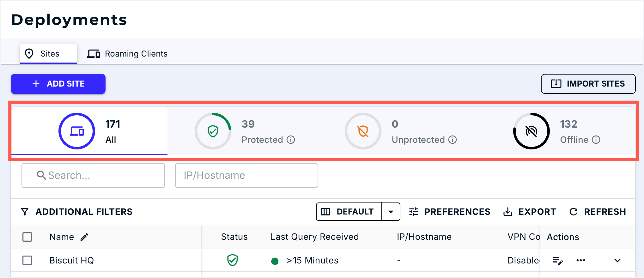Open the DEFAULT columns dropdown arrow
This screenshot has height=278, width=644.
click(391, 212)
